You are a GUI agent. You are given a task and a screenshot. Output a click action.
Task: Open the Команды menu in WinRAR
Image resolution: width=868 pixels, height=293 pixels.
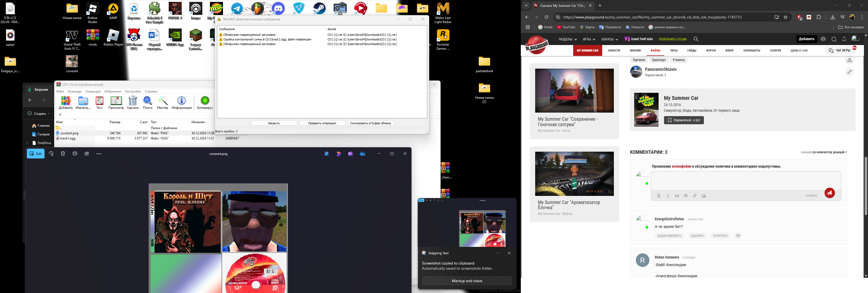pos(75,91)
